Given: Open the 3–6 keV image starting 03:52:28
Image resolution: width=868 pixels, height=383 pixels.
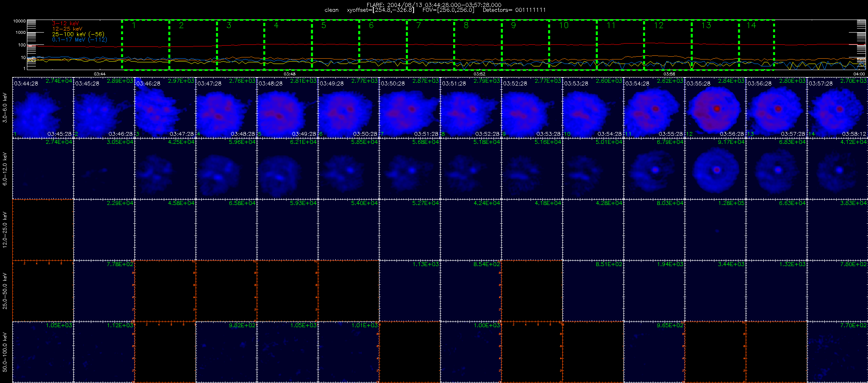Looking at the screenshot, I should pos(532,108).
